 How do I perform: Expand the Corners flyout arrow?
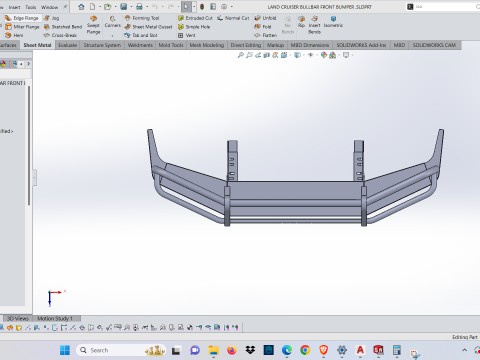click(x=113, y=35)
